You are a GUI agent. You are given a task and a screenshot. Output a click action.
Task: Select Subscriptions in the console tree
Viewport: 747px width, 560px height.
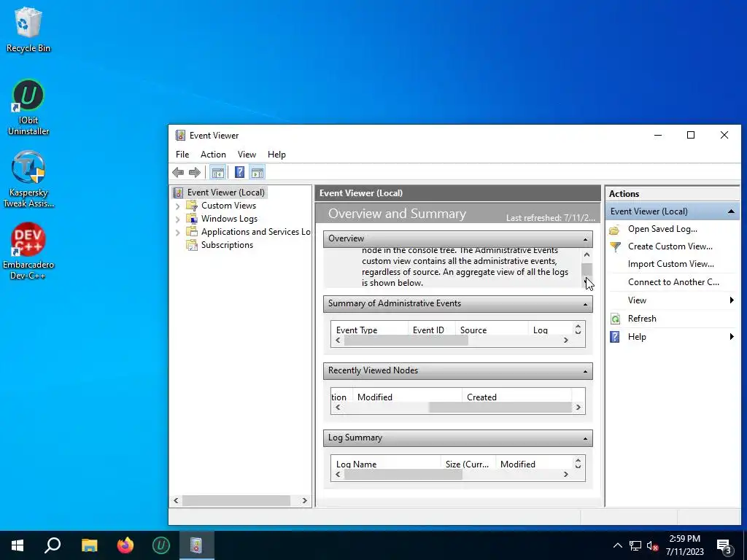[x=227, y=245]
